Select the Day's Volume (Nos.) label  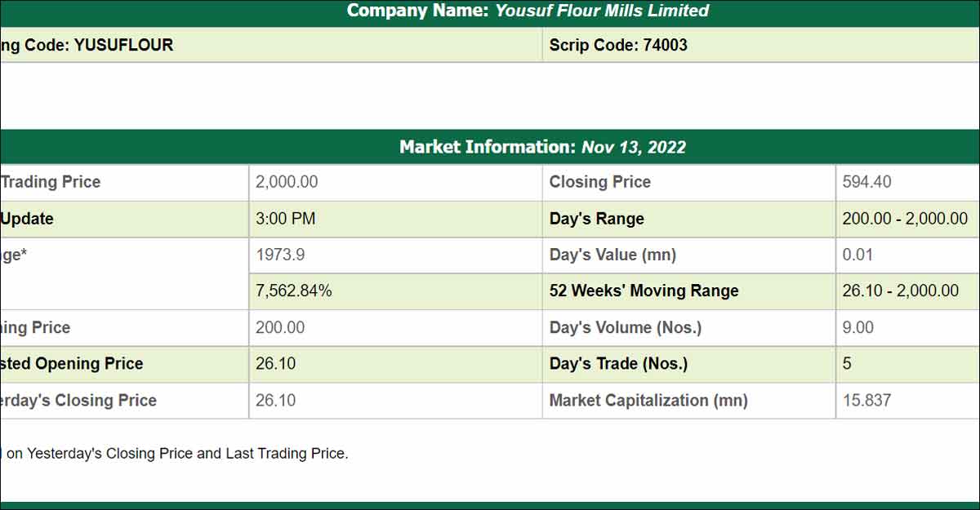click(625, 328)
